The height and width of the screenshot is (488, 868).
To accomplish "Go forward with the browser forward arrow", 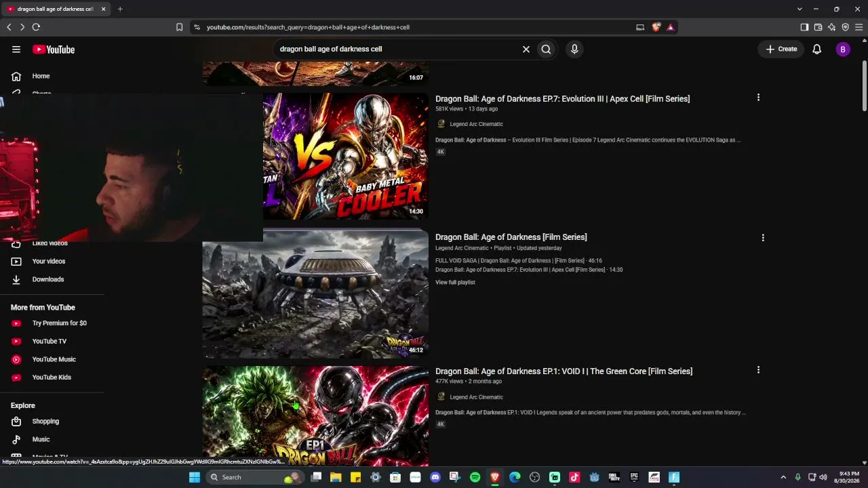I will pos(22,27).
